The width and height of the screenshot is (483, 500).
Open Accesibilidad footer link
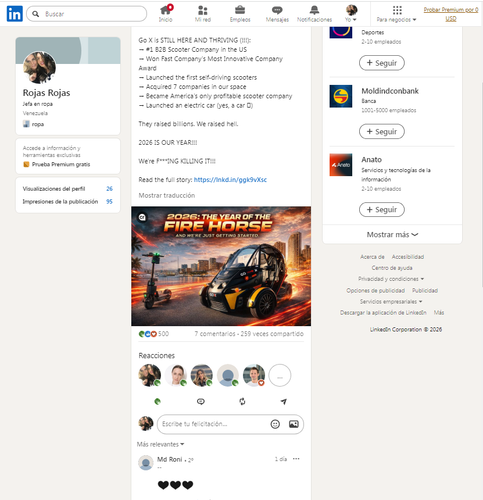[x=408, y=257]
